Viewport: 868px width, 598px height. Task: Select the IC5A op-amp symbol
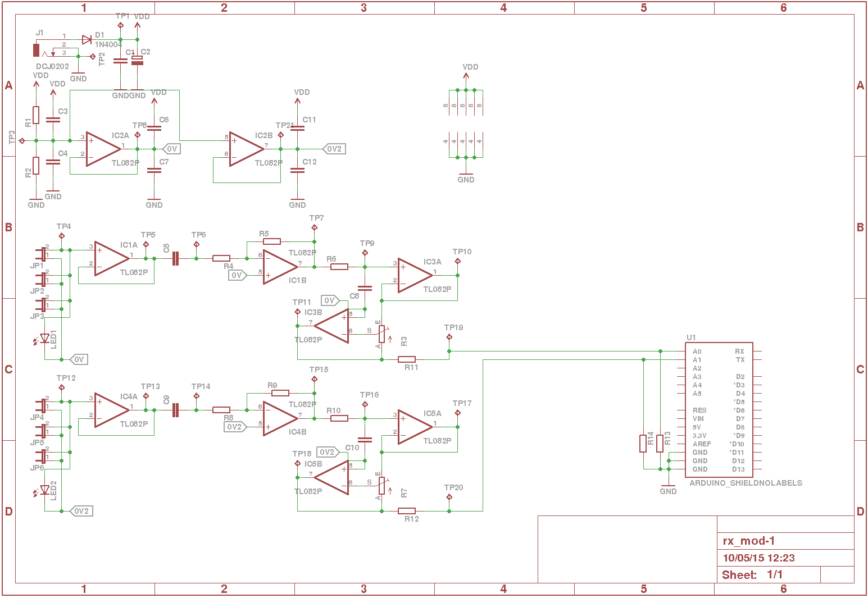click(415, 427)
